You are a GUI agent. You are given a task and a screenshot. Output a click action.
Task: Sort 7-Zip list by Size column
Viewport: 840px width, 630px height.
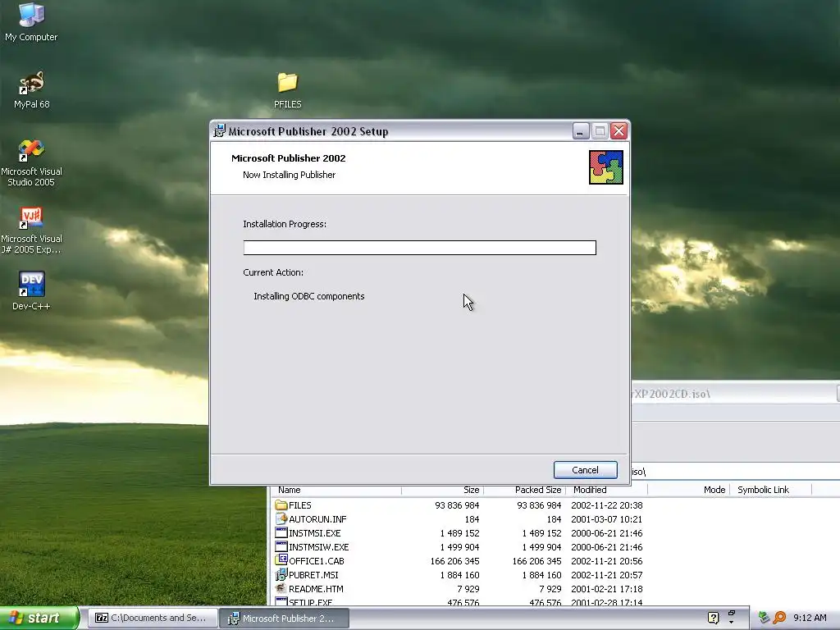pyautogui.click(x=442, y=490)
